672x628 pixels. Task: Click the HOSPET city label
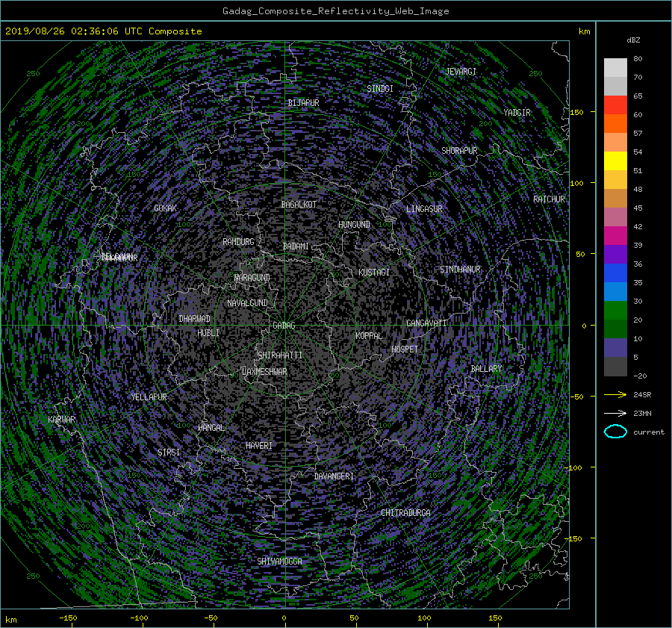[405, 349]
